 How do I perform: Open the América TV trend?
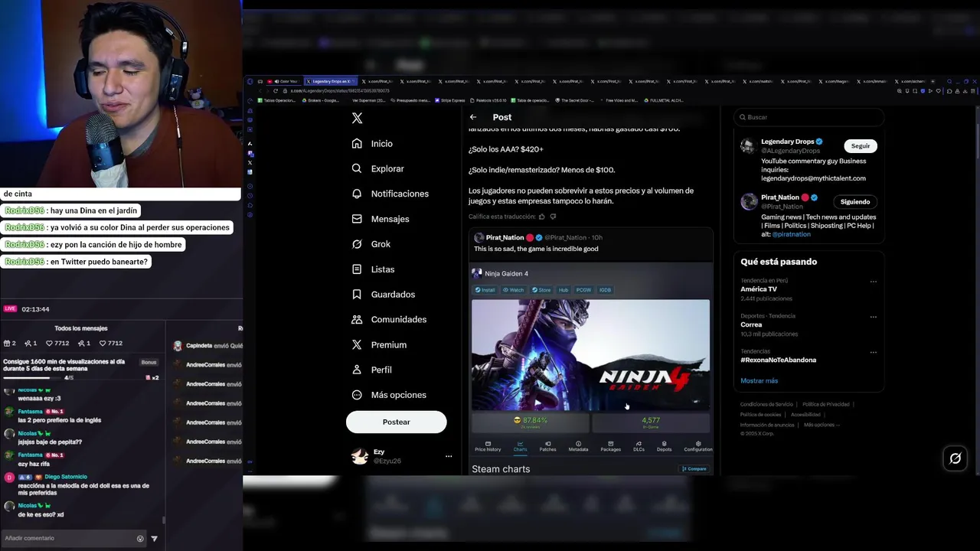[759, 289]
